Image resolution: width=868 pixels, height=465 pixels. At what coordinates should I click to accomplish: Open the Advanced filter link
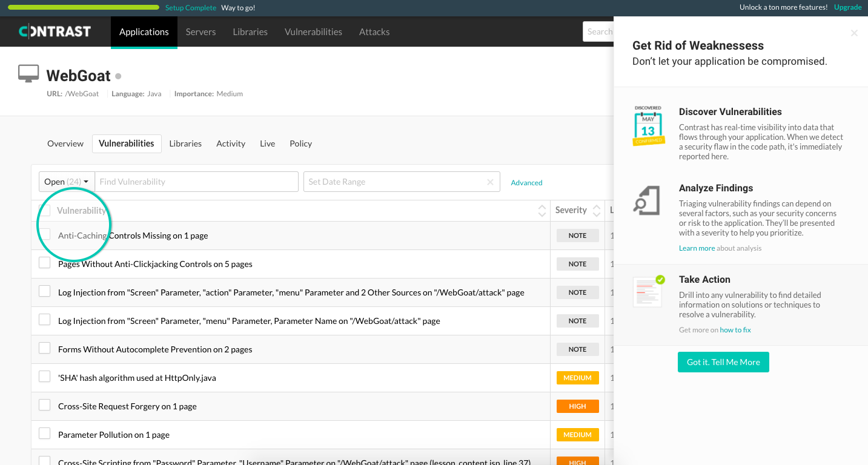point(526,182)
